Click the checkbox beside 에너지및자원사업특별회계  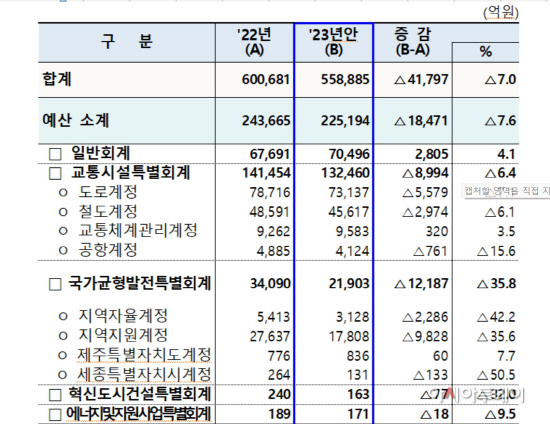[x=55, y=415]
